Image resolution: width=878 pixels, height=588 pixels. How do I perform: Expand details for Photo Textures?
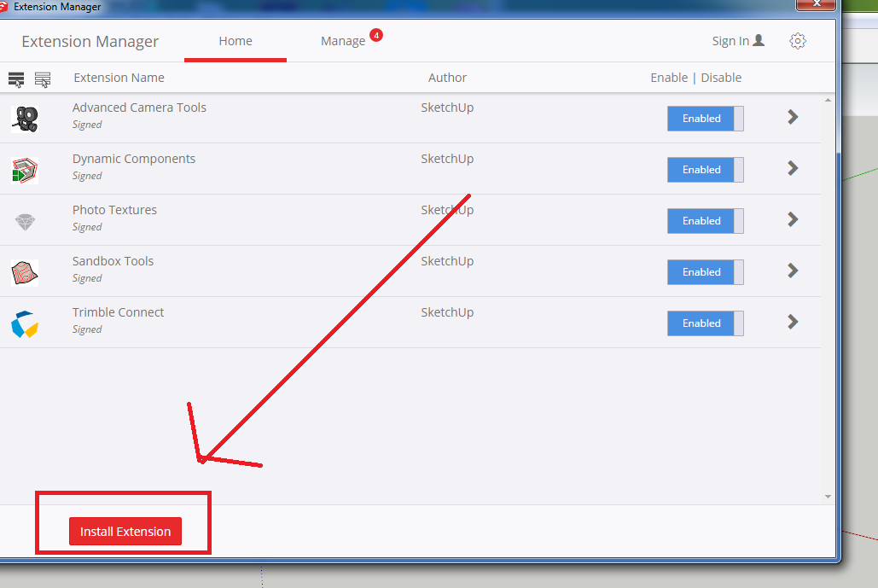pos(792,220)
